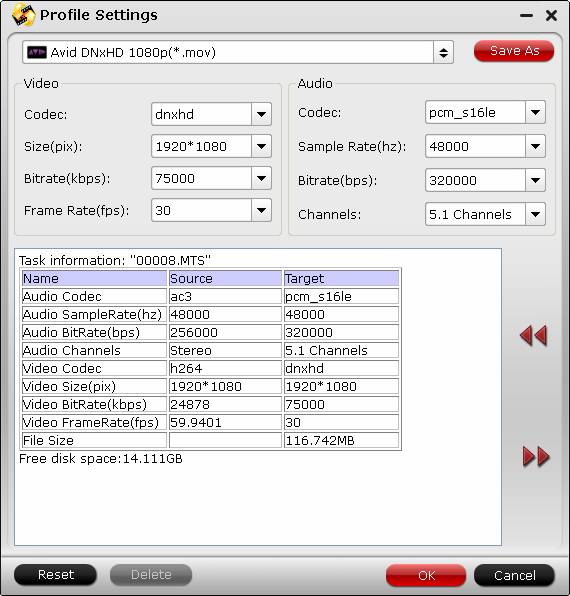Select the 24878 source cell
Image resolution: width=570 pixels, height=596 pixels.
(x=225, y=404)
